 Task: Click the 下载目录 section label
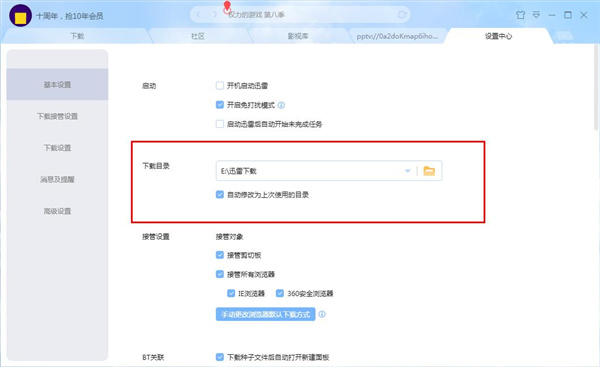156,166
